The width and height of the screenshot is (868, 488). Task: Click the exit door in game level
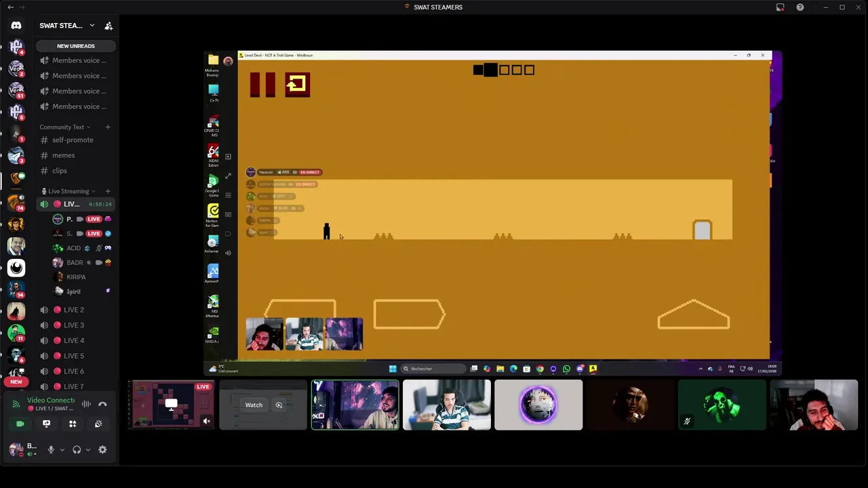(703, 230)
